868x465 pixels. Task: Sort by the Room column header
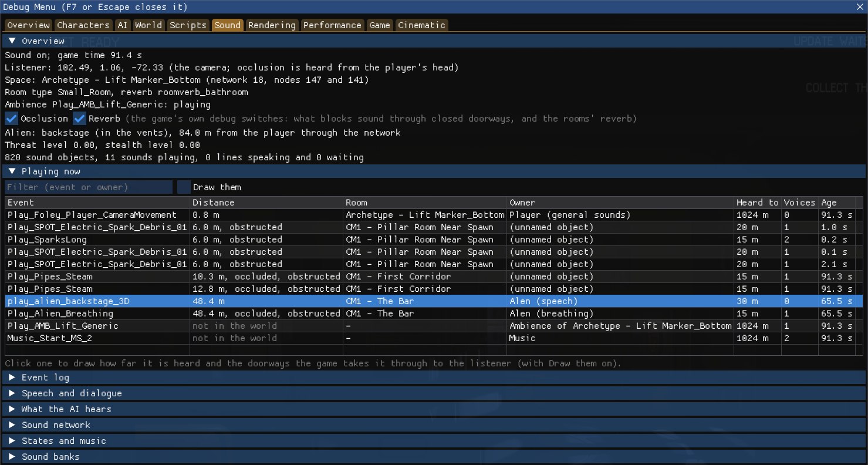[x=425, y=203]
